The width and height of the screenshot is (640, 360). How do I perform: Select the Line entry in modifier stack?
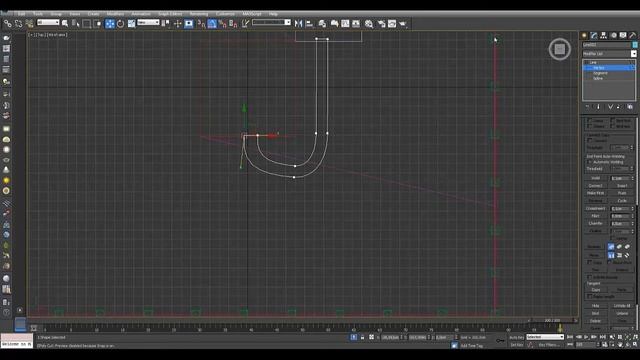point(593,62)
